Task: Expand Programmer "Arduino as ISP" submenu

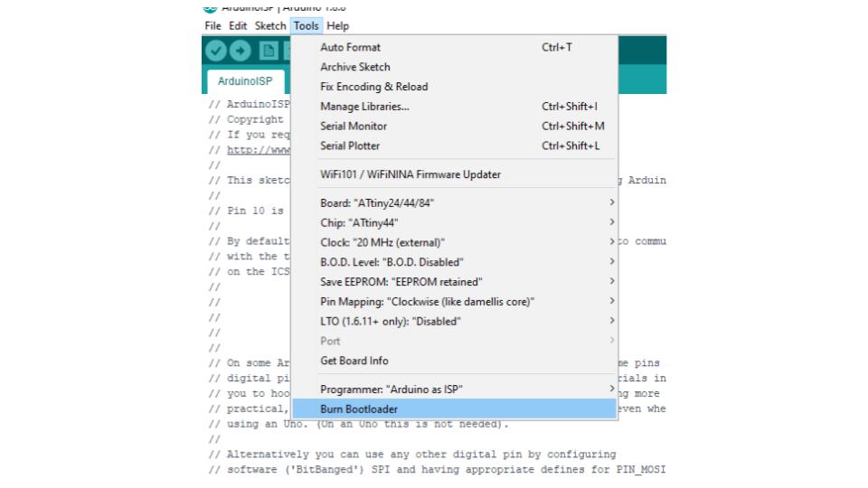Action: point(454,389)
